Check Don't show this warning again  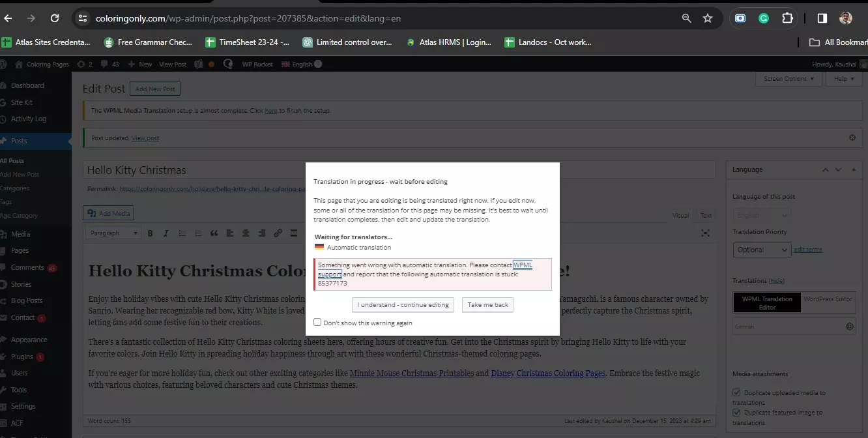click(317, 322)
